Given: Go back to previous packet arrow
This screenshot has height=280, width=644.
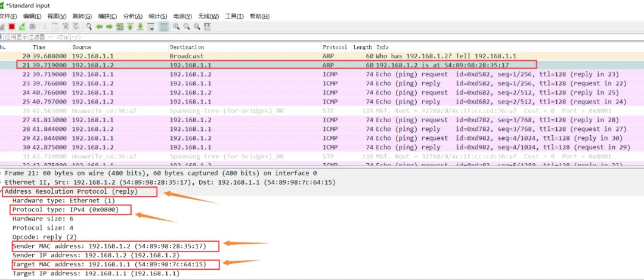Looking at the screenshot, I should (x=100, y=27).
